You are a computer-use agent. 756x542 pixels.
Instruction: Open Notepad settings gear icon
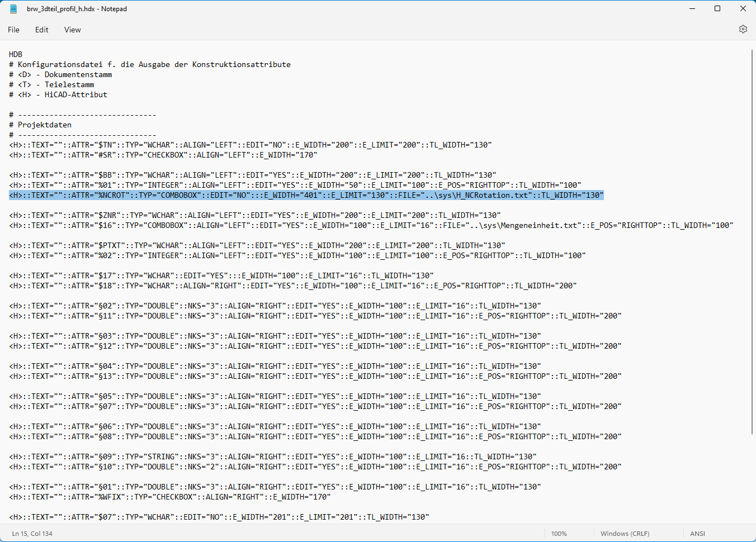tap(743, 29)
